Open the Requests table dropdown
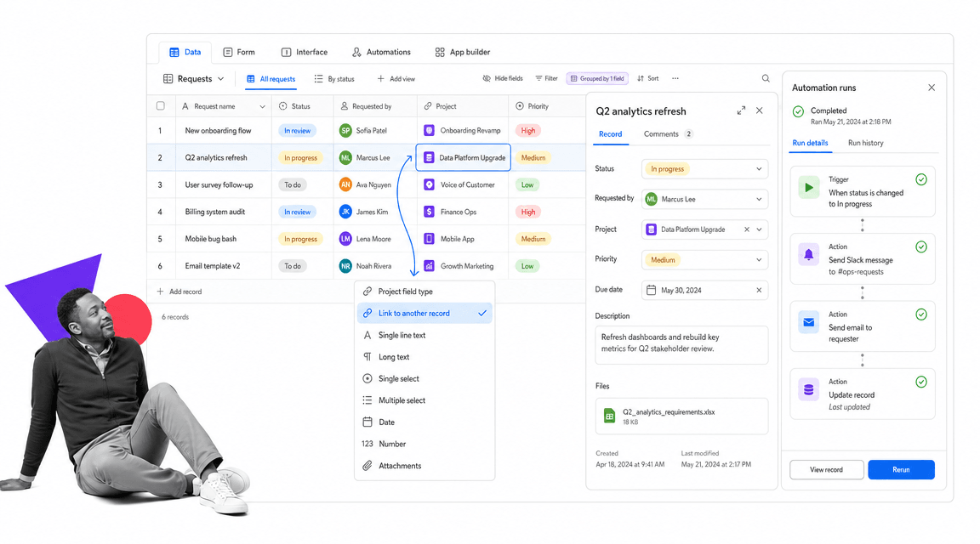 (x=194, y=79)
